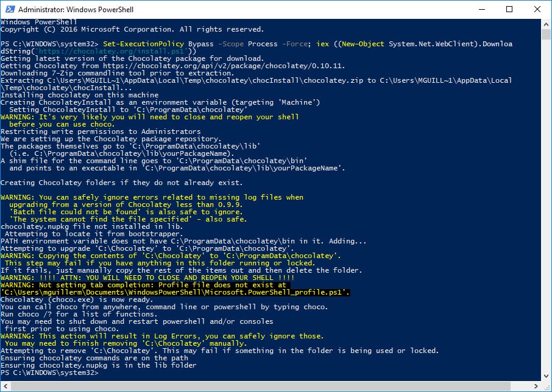Screen dimensions: 552x392
Task: Click the vertical scrollbar thumb
Action: point(546,35)
